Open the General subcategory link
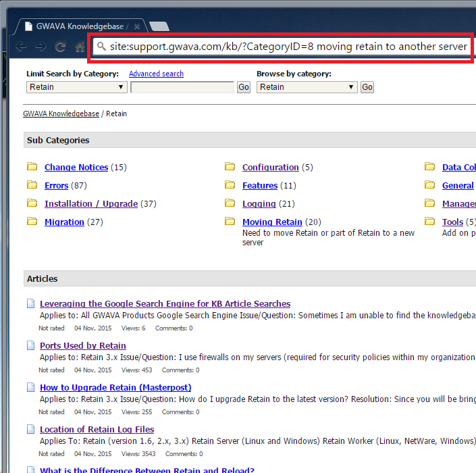476x473 pixels. point(458,186)
